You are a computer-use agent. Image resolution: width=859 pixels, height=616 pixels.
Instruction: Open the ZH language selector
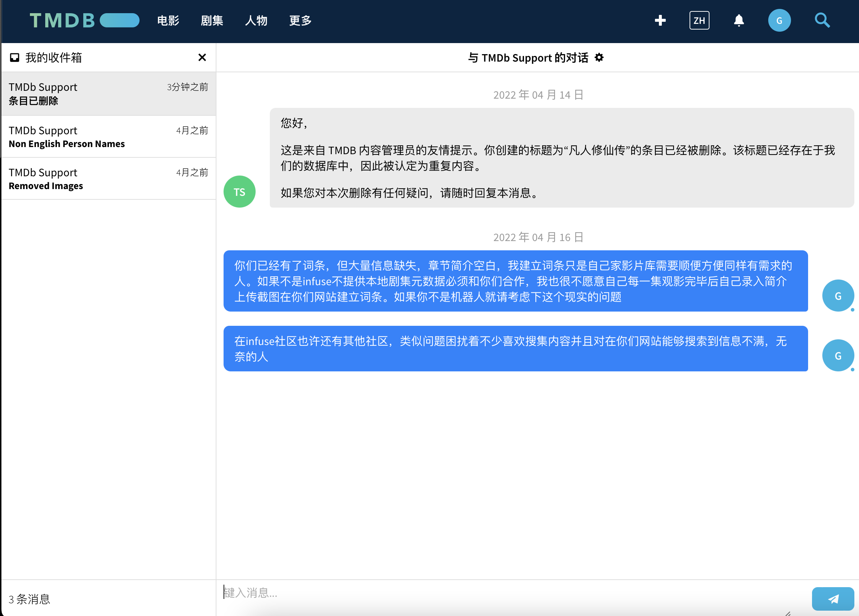coord(699,20)
